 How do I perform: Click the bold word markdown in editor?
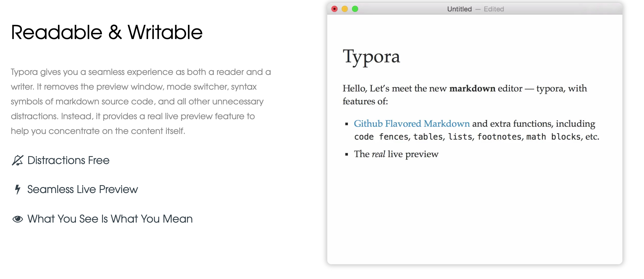tap(472, 88)
